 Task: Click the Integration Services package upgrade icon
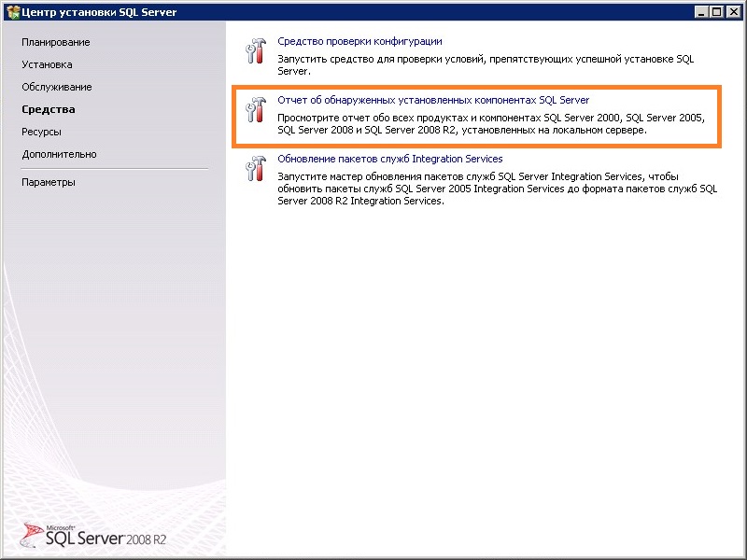pyautogui.click(x=255, y=169)
